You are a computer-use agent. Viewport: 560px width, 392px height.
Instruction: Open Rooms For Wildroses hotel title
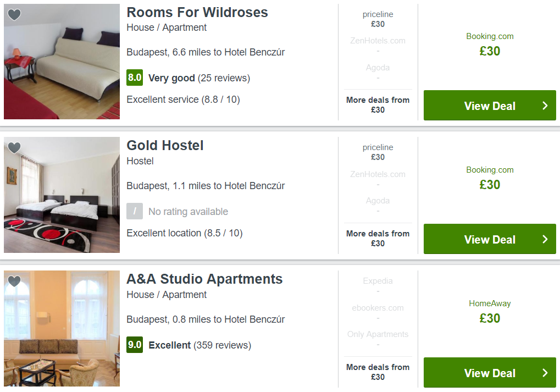tap(197, 12)
